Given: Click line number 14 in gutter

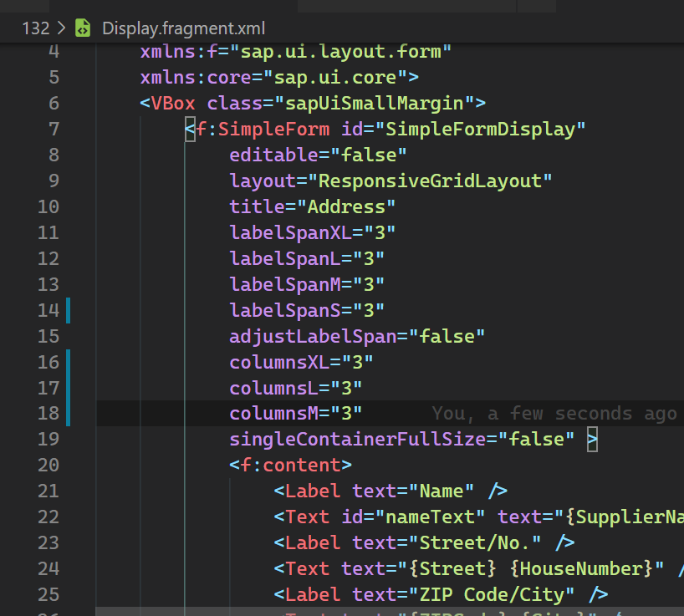Looking at the screenshot, I should coord(48,310).
